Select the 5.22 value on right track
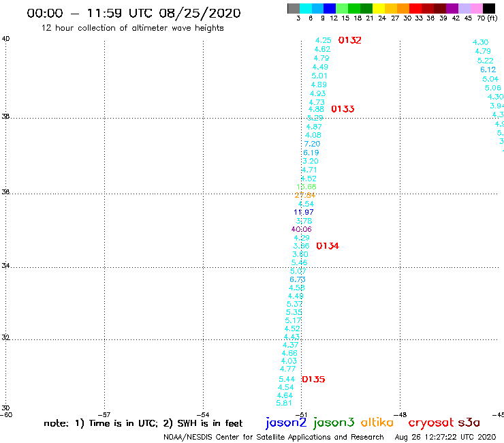Screen dimensions: 504x443 (485, 61)
